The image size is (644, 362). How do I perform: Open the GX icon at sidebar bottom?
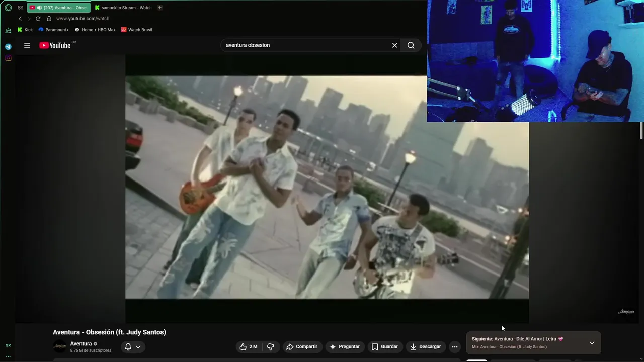[x=8, y=345]
